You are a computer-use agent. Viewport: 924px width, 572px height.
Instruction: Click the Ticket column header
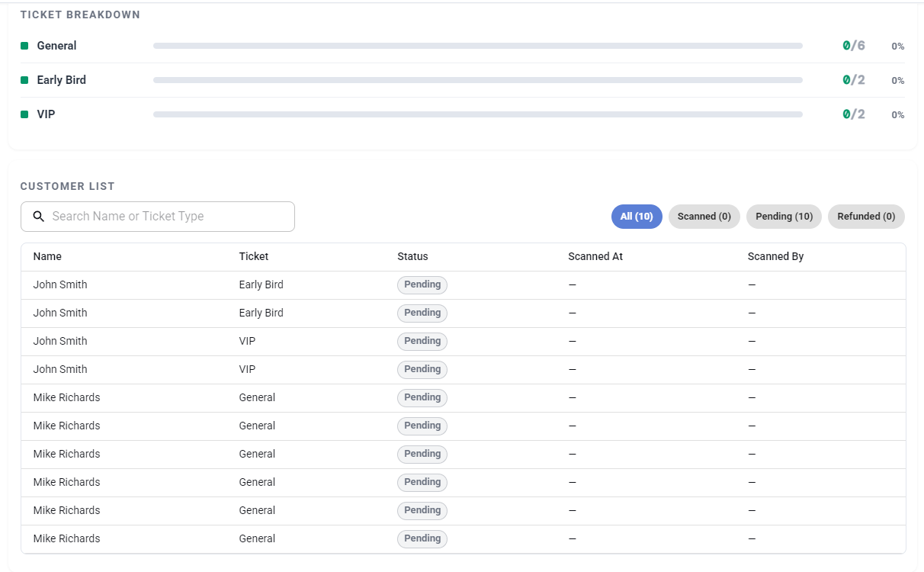pyautogui.click(x=254, y=256)
